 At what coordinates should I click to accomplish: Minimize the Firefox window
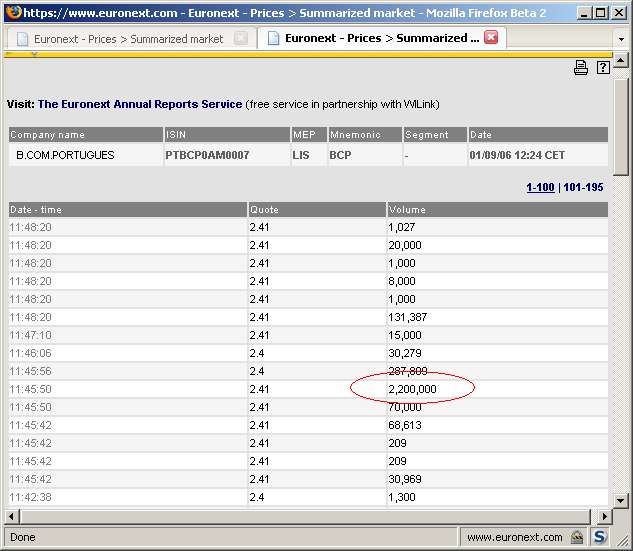click(x=584, y=13)
